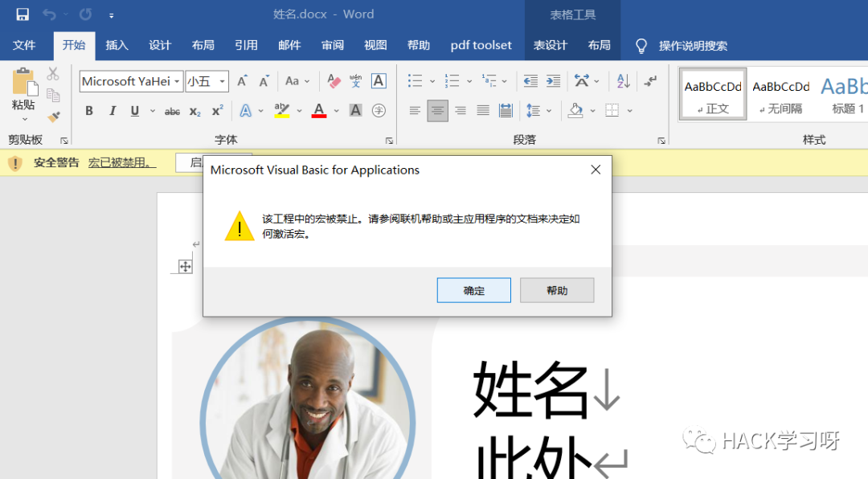Image resolution: width=868 pixels, height=479 pixels.
Task: Select the center alignment button
Action: coord(437,111)
